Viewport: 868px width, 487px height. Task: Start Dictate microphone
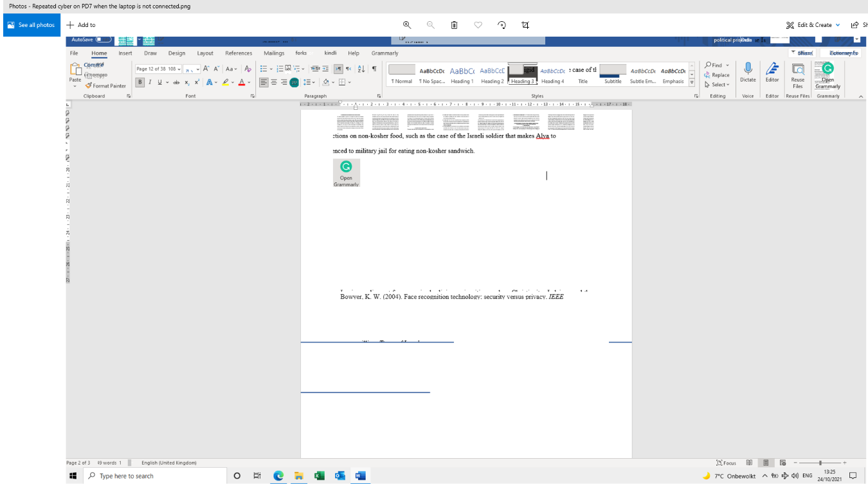[x=748, y=72]
